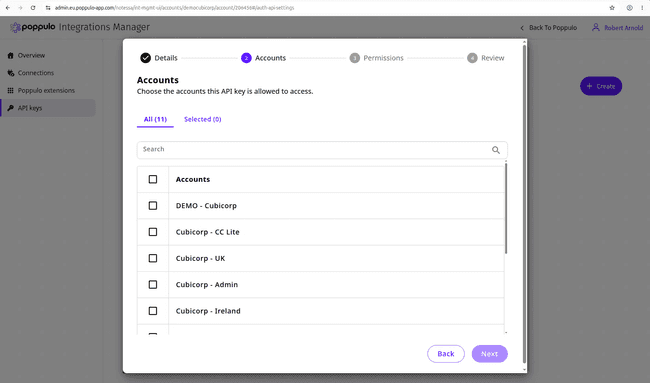Image resolution: width=650 pixels, height=383 pixels.
Task: Open the Robert Arnold user menu
Action: 617,28
